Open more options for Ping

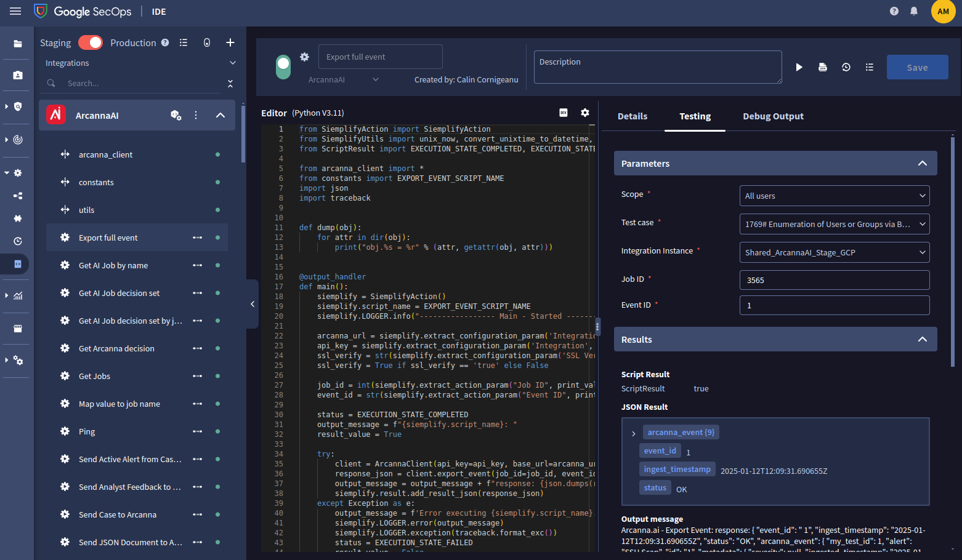click(197, 431)
